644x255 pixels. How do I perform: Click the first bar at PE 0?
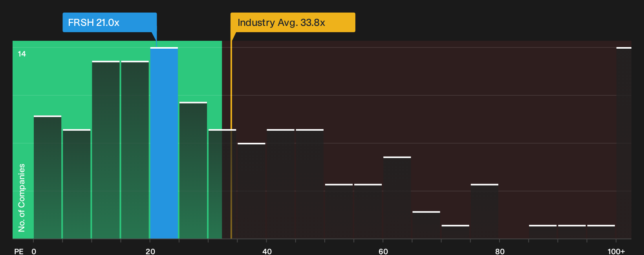click(48, 177)
